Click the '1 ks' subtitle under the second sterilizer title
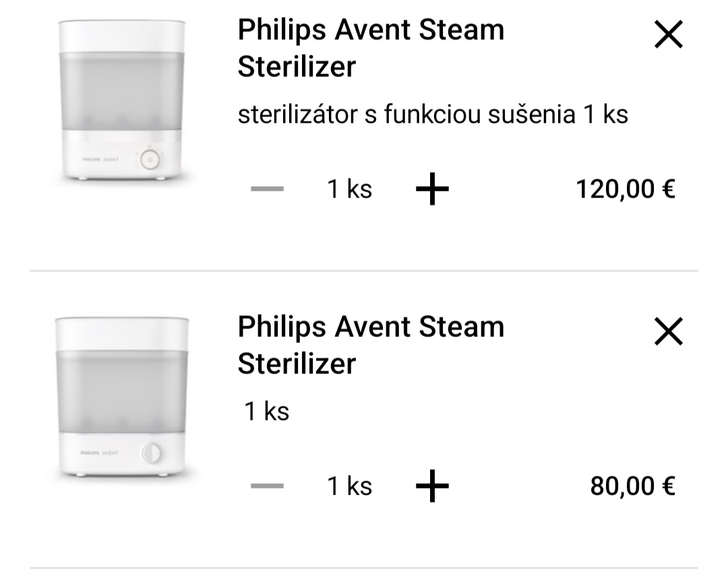 267,411
